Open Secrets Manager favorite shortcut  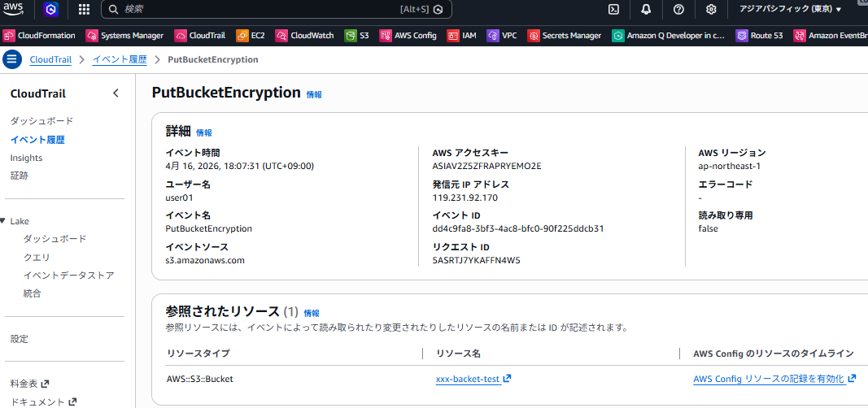(564, 36)
